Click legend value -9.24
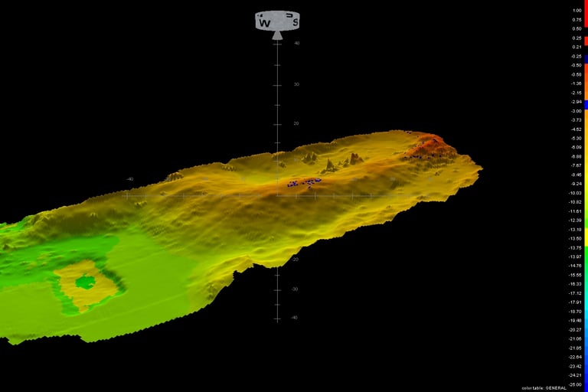 click(577, 184)
